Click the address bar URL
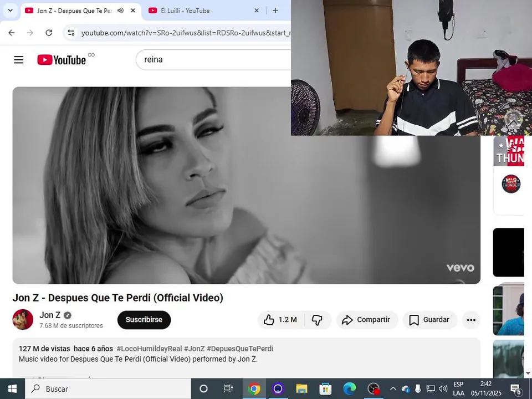Image resolution: width=532 pixels, height=399 pixels. point(186,33)
